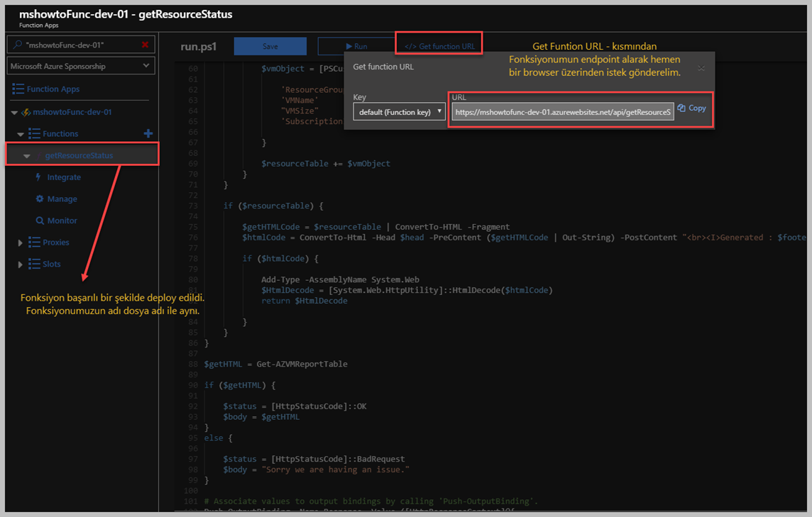The image size is (812, 517).
Task: Click the Functions list icon
Action: click(35, 134)
